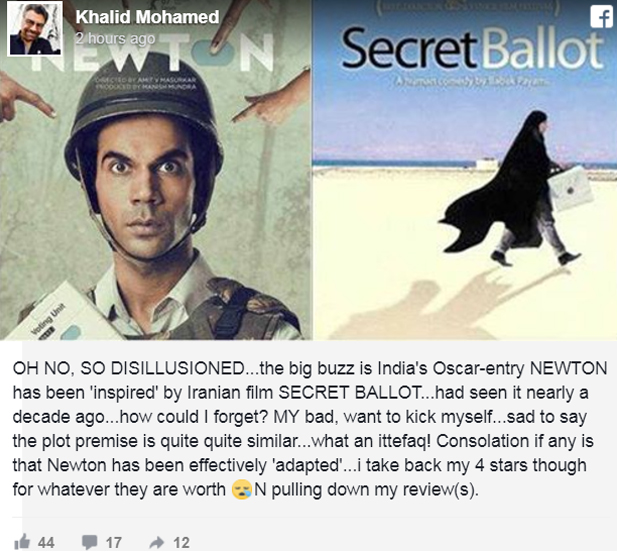Click the Facebook logo icon
Viewport: 617px width, 555px height.
tap(601, 17)
